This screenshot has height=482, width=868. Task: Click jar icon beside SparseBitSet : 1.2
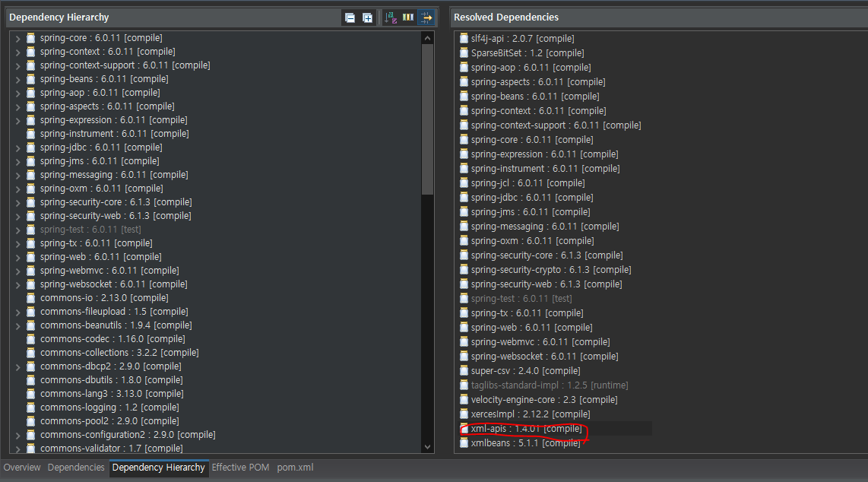464,52
